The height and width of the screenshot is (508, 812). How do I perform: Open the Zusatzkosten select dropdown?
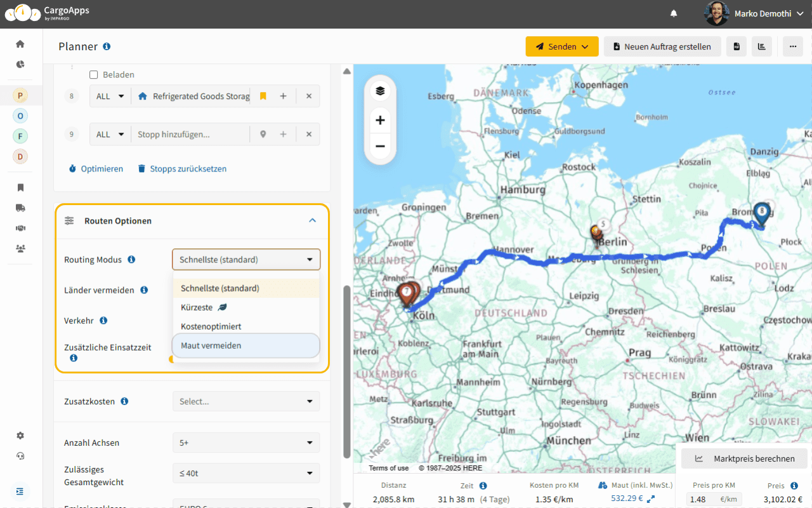pyautogui.click(x=246, y=401)
